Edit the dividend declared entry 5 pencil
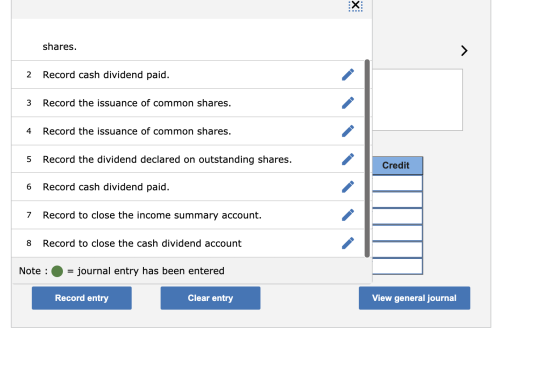Viewport: 560px width, 382px height. (348, 159)
